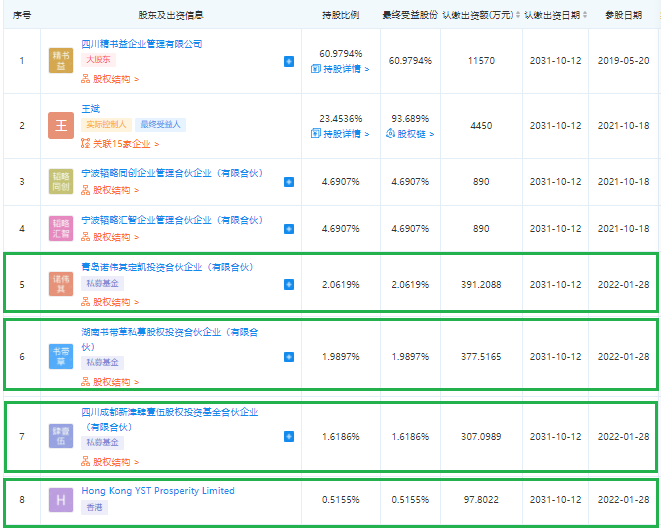Select the 11570 contribution amount cell
The width and height of the screenshot is (661, 529).
coord(481,61)
